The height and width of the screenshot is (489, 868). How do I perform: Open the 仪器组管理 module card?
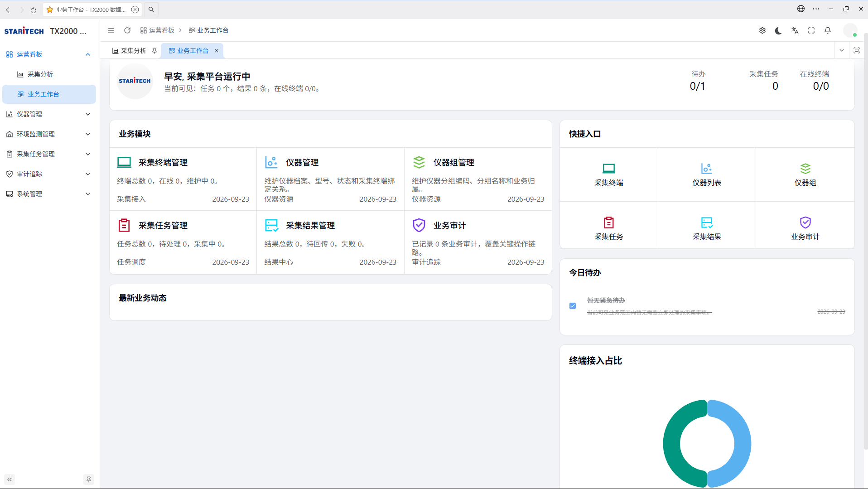(478, 179)
